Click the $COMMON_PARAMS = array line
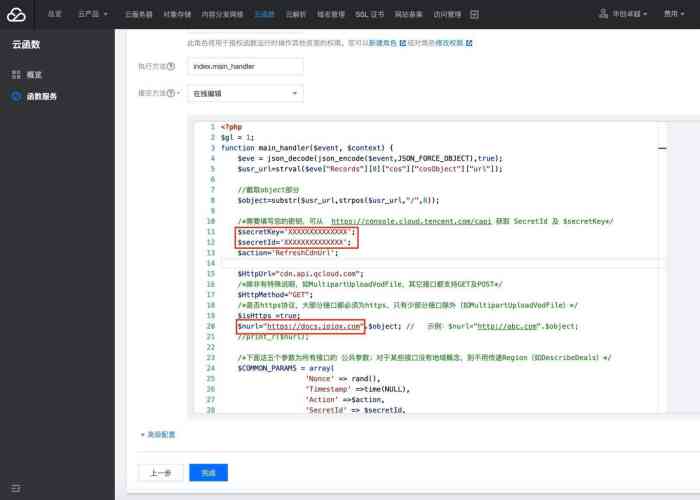 coord(286,368)
